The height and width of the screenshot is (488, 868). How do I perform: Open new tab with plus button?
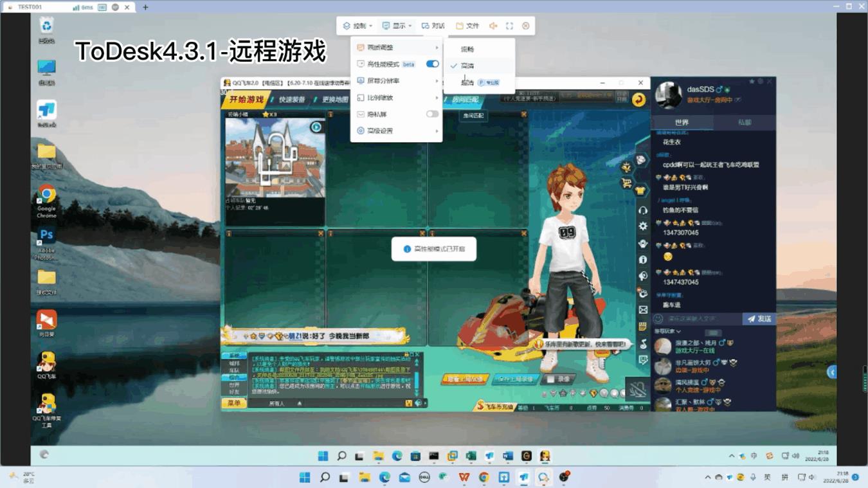coord(145,7)
